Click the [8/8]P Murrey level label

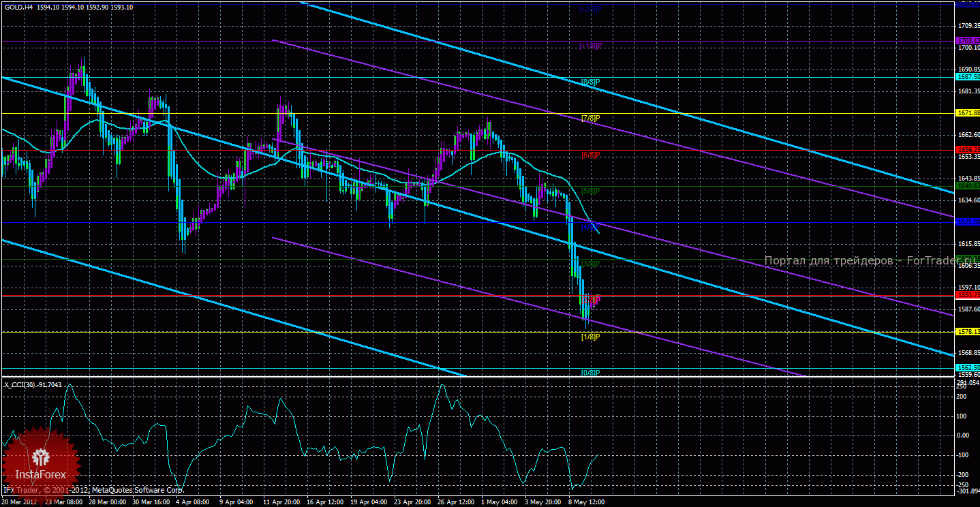(590, 82)
